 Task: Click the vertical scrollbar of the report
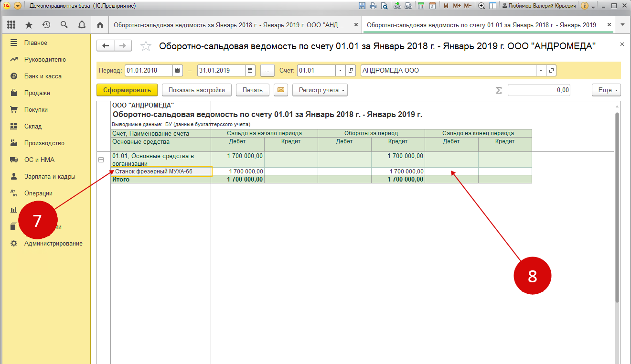(617, 208)
